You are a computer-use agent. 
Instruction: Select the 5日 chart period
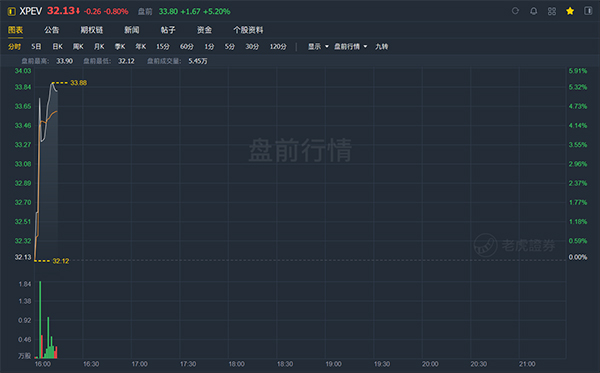click(36, 46)
